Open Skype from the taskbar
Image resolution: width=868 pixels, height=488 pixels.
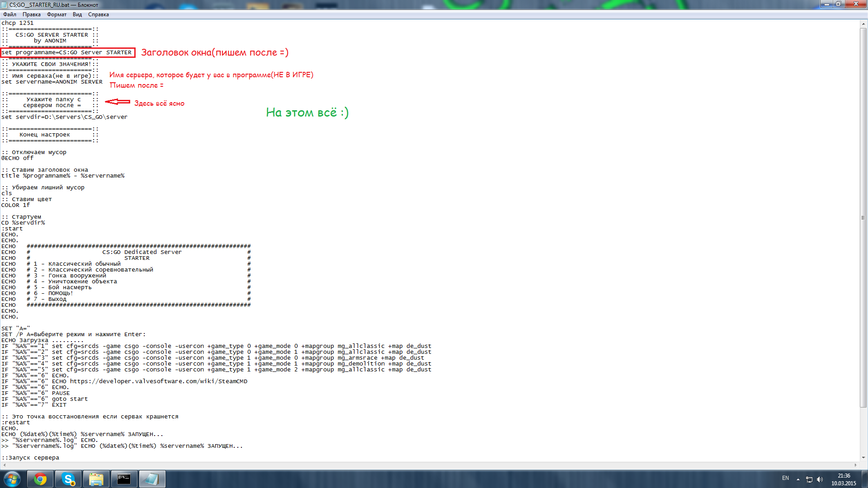pyautogui.click(x=68, y=479)
